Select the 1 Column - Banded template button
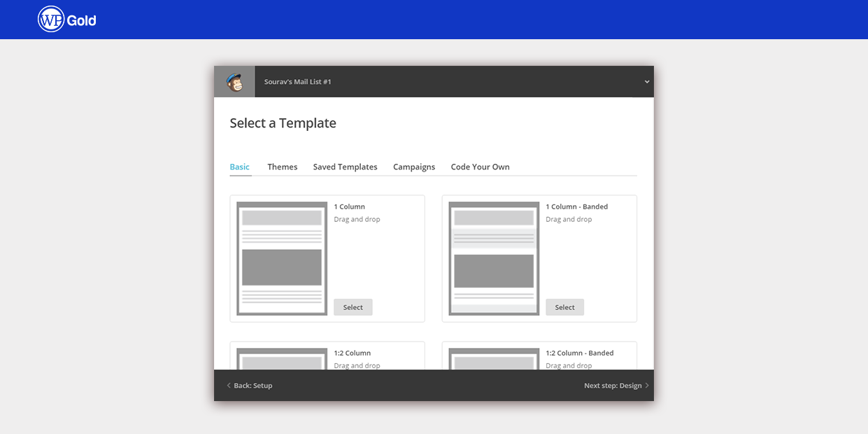The height and width of the screenshot is (434, 868). tap(564, 307)
